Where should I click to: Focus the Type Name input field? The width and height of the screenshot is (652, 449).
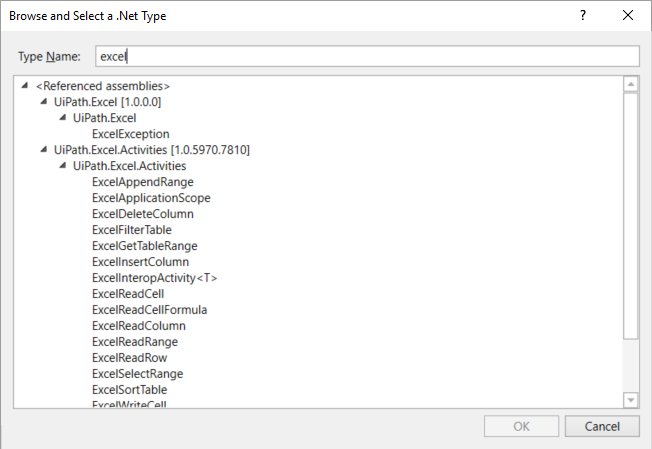pos(367,56)
